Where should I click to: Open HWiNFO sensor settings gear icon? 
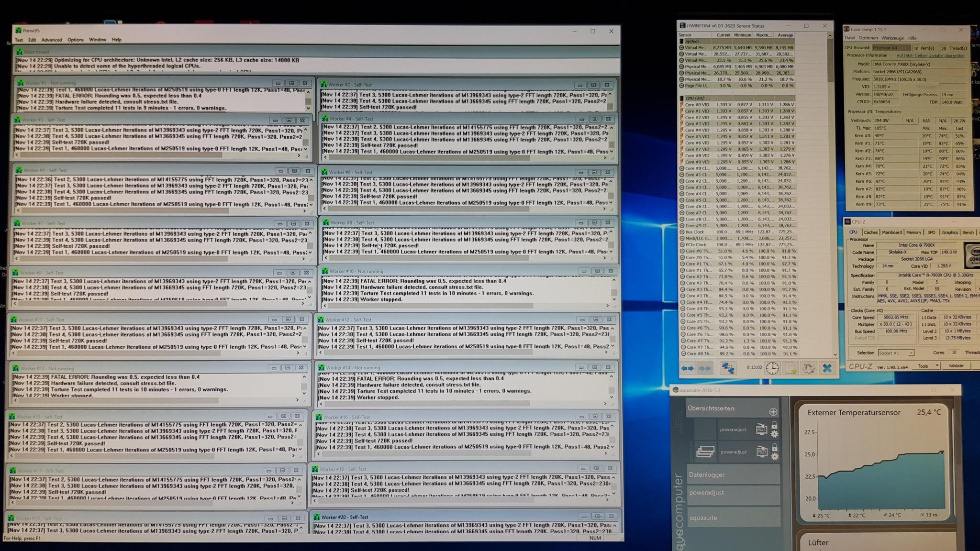pos(808,368)
